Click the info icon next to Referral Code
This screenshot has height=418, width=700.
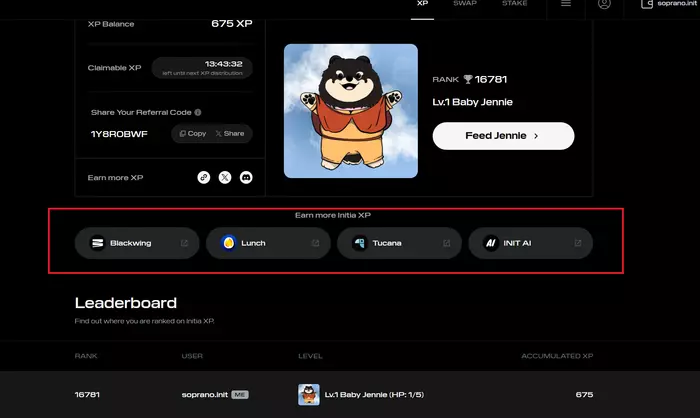198,113
